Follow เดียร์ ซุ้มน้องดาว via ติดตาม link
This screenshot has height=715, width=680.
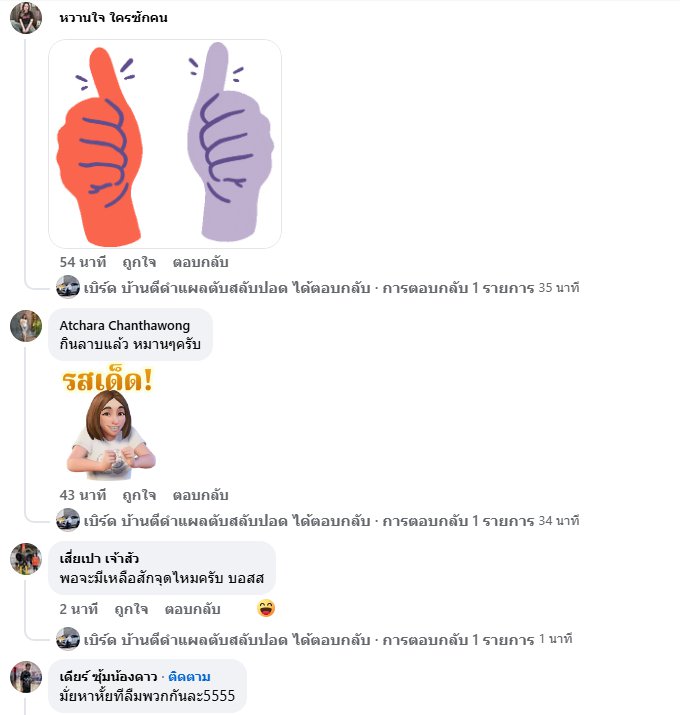tap(189, 677)
